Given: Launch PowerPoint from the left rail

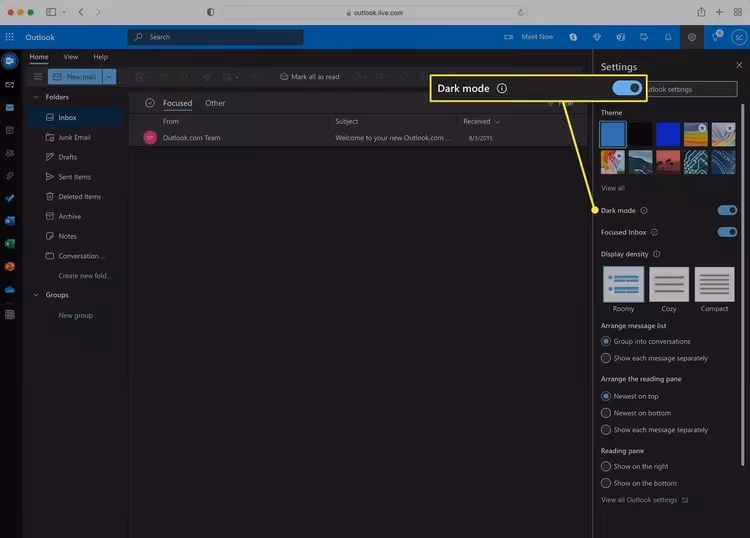Looking at the screenshot, I should [10, 266].
